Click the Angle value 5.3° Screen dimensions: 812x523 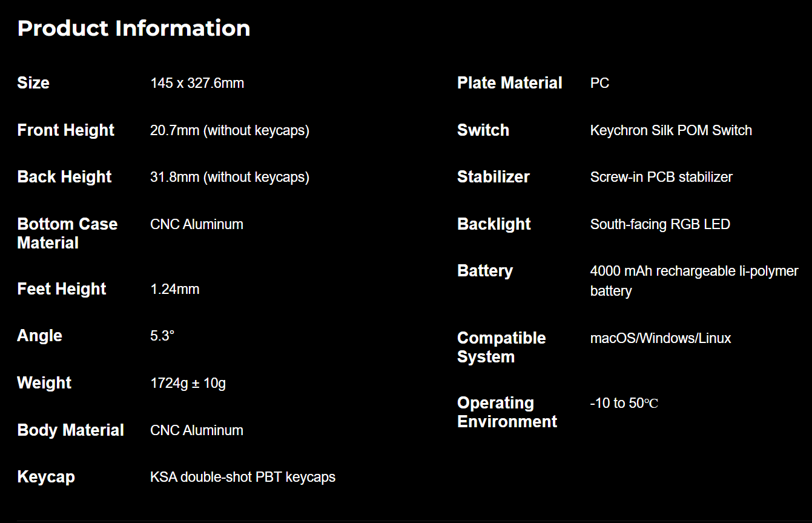coord(162,336)
